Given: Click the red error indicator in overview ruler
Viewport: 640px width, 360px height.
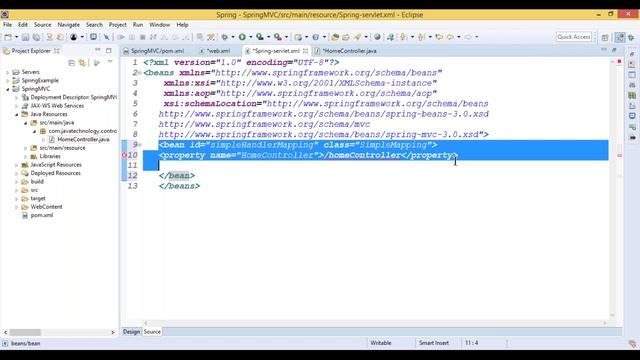Looking at the screenshot, I should pyautogui.click(x=619, y=62).
